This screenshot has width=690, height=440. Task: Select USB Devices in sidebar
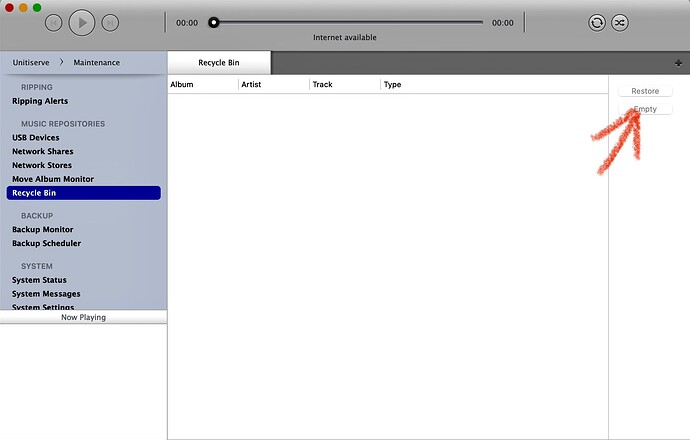pyautogui.click(x=36, y=138)
